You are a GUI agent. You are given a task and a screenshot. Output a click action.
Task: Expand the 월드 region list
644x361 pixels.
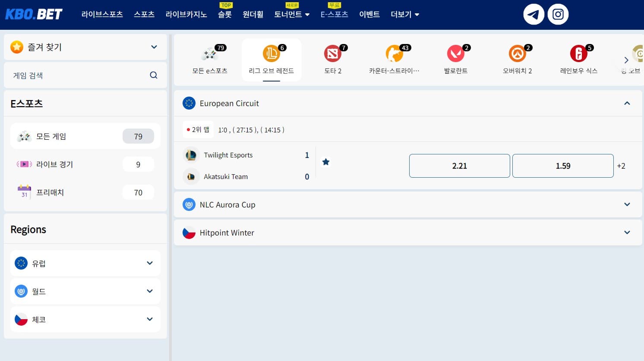150,291
